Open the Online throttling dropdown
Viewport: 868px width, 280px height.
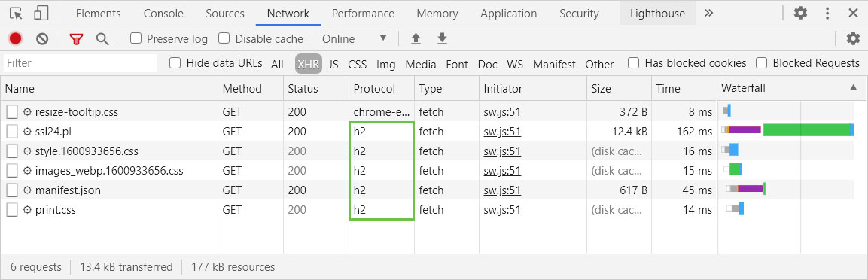(x=355, y=38)
